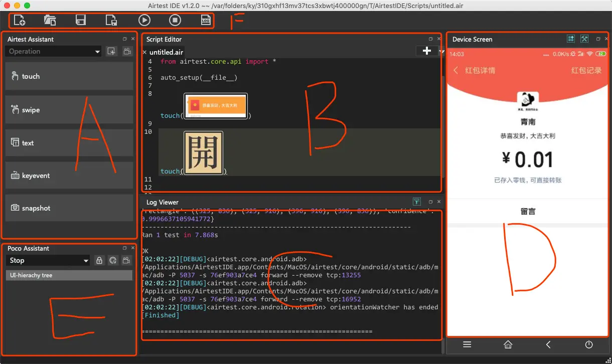Tap the device Home navigation button
Viewport: 612px width, 364px height.
coord(508,344)
